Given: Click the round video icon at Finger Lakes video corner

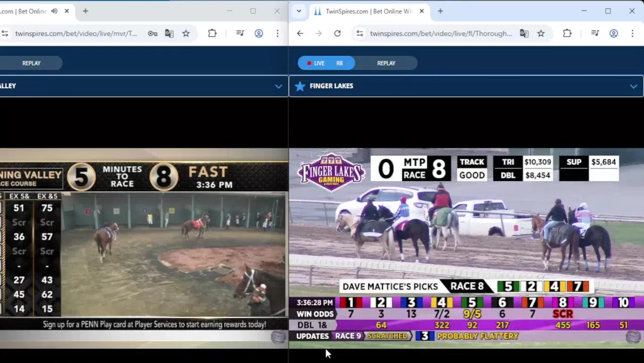Looking at the screenshot, I should pyautogui.click(x=633, y=337).
